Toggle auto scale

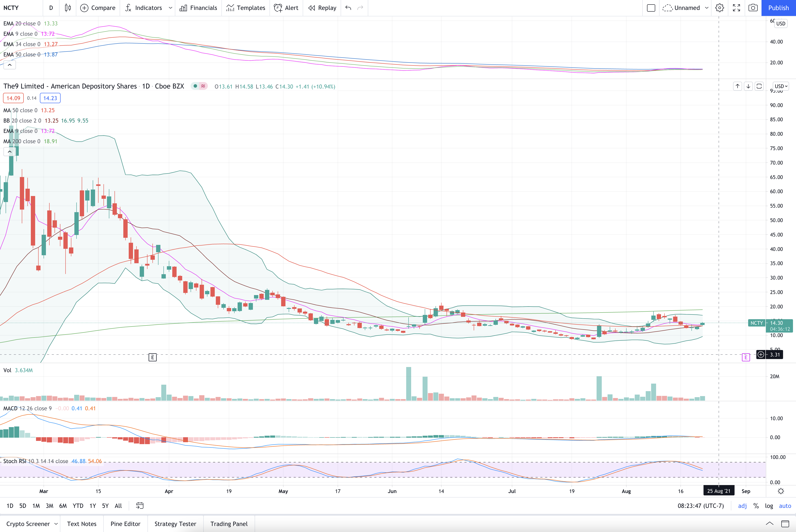tap(785, 506)
